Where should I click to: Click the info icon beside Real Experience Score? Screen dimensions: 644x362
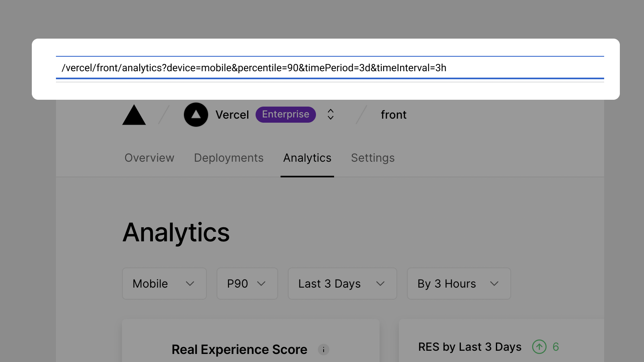point(324,350)
